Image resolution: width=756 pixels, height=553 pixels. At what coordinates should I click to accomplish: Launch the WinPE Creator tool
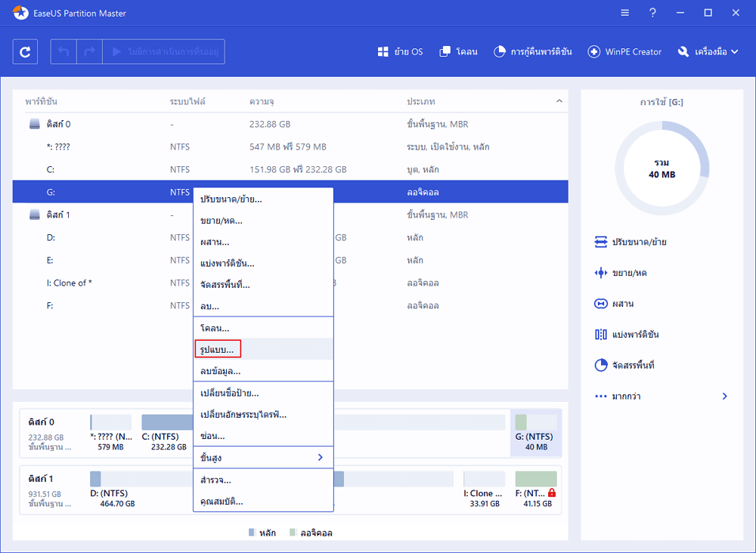pyautogui.click(x=624, y=51)
